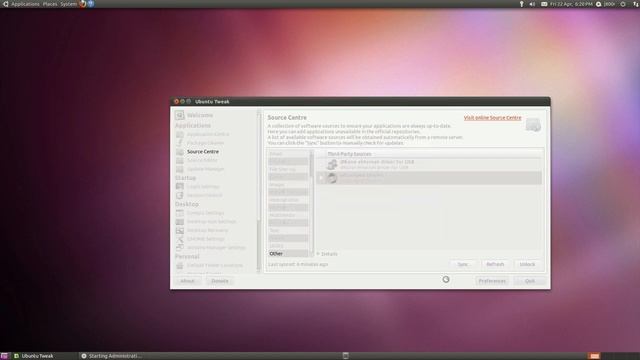
Task: Click the Refresh button
Action: 495,264
